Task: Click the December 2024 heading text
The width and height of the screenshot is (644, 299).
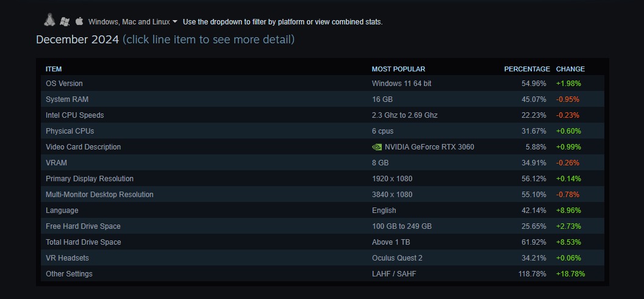Action: click(77, 40)
